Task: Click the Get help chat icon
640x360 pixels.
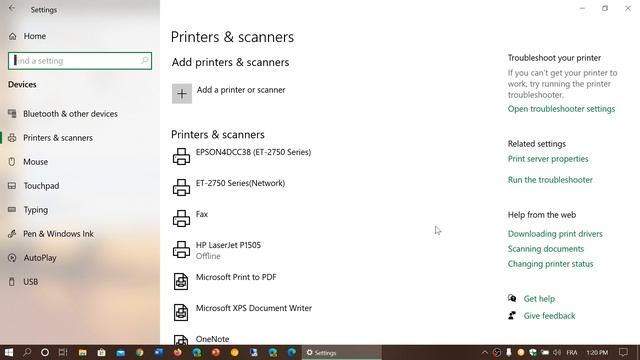Action: tap(512, 298)
